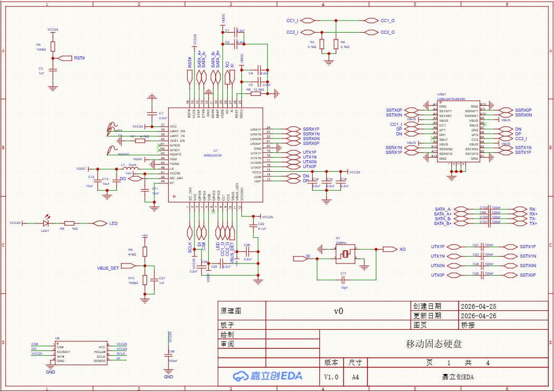The image size is (554, 392).
Task: Select the C22 4.7uF capacitor
Action: click(254, 226)
